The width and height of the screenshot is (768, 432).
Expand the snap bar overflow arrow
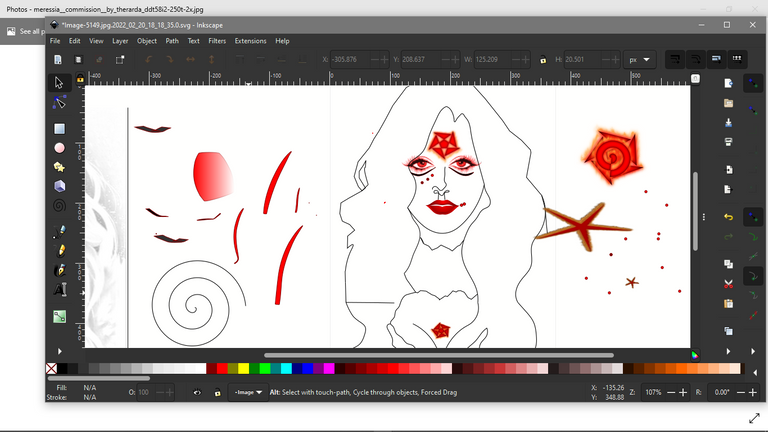pos(753,351)
